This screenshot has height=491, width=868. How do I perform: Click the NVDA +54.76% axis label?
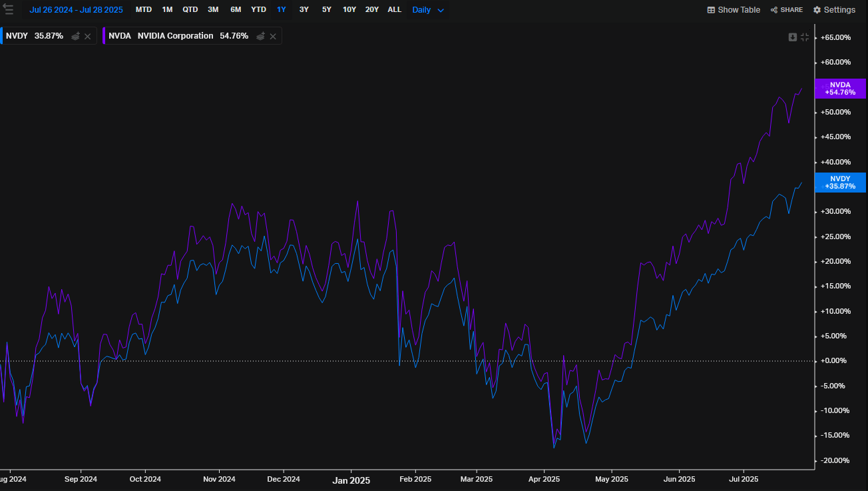pos(839,89)
